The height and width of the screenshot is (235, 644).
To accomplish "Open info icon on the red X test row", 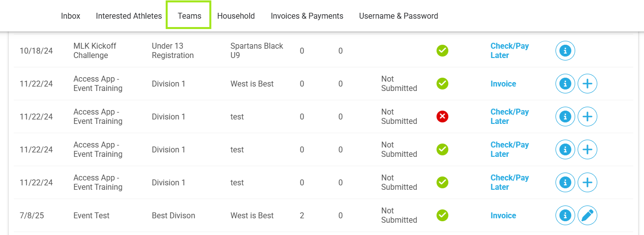I will [565, 117].
